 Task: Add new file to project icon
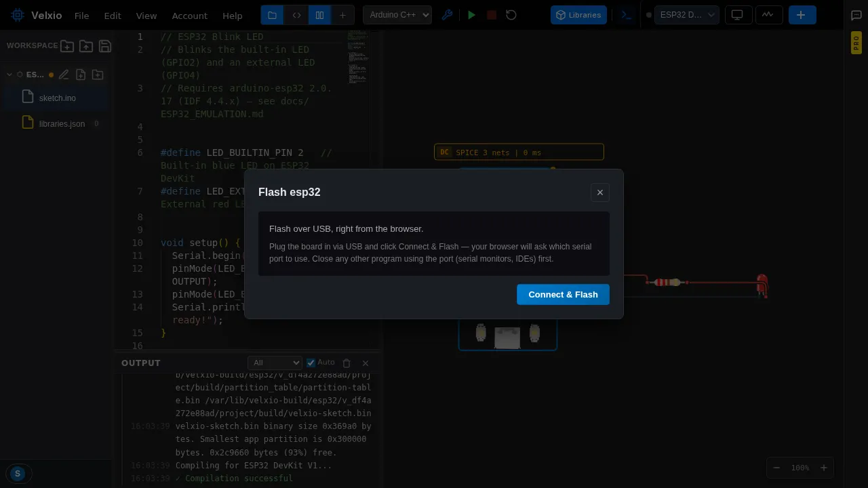(81, 75)
